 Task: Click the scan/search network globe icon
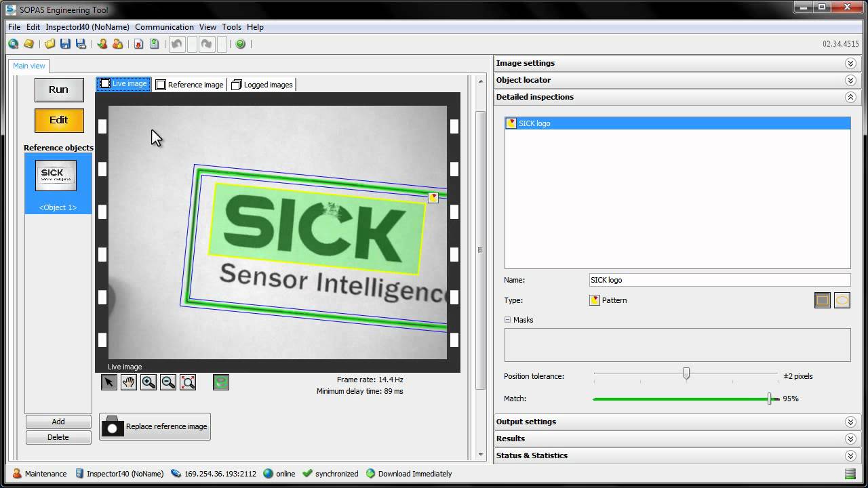[x=13, y=44]
